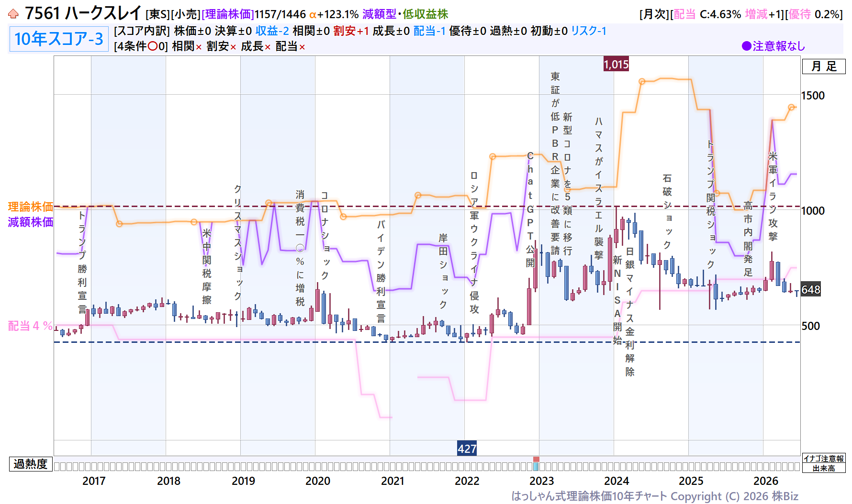Image resolution: width=852 pixels, height=504 pixels.
Task: Click the 配当× condition
Action: point(291,46)
